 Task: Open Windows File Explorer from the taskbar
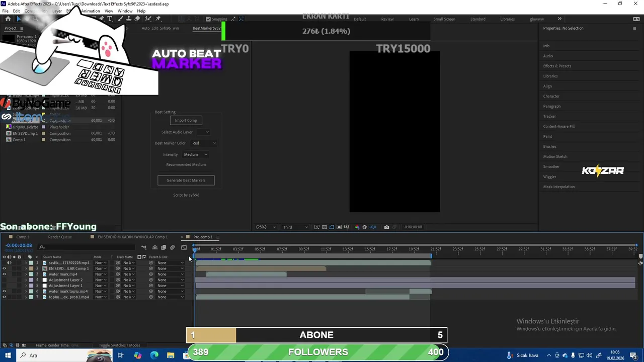pos(171,355)
